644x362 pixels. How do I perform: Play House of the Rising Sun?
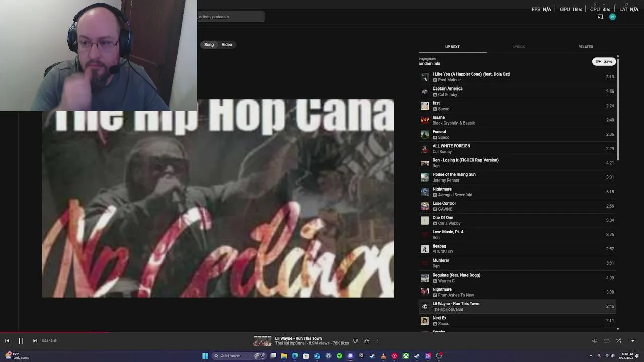click(517, 177)
